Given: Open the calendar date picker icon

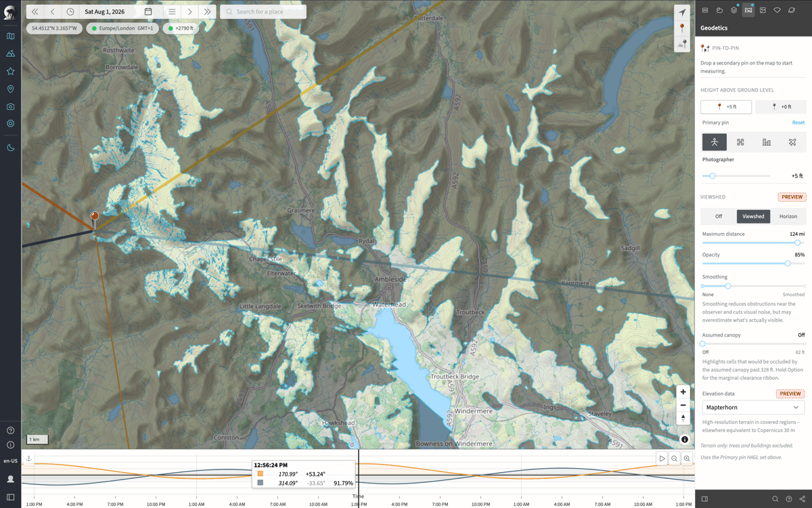Looking at the screenshot, I should pyautogui.click(x=148, y=12).
